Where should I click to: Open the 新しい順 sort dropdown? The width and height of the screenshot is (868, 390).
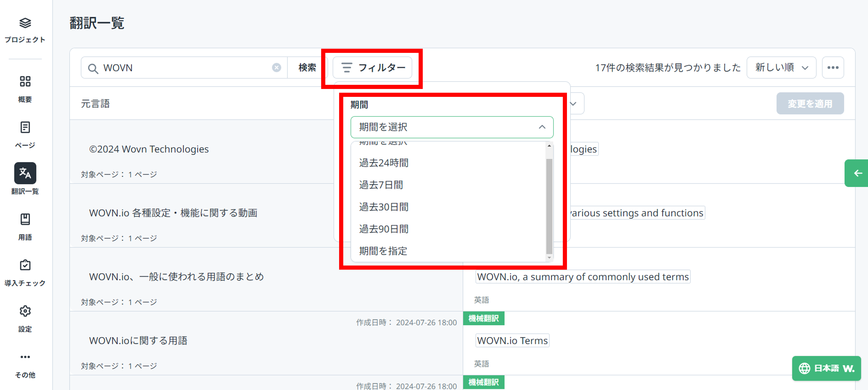point(781,67)
